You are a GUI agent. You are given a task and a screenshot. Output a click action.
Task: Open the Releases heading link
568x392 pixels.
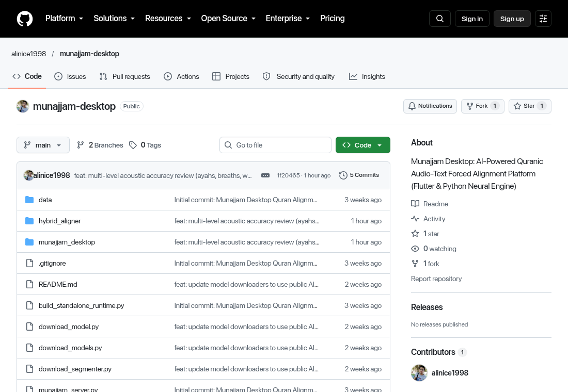(x=427, y=307)
